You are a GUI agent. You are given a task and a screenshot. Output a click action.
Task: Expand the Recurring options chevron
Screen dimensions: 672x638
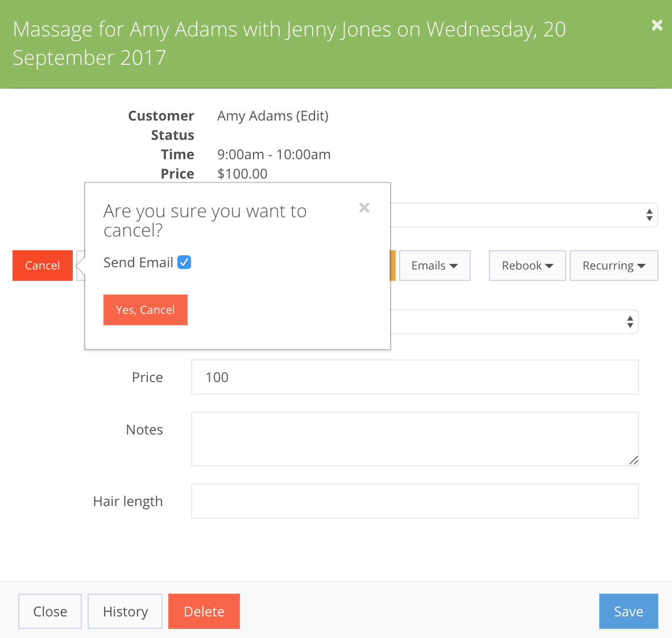(x=642, y=266)
